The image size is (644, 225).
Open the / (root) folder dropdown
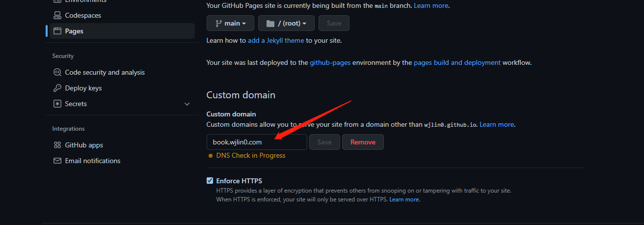[x=286, y=23]
